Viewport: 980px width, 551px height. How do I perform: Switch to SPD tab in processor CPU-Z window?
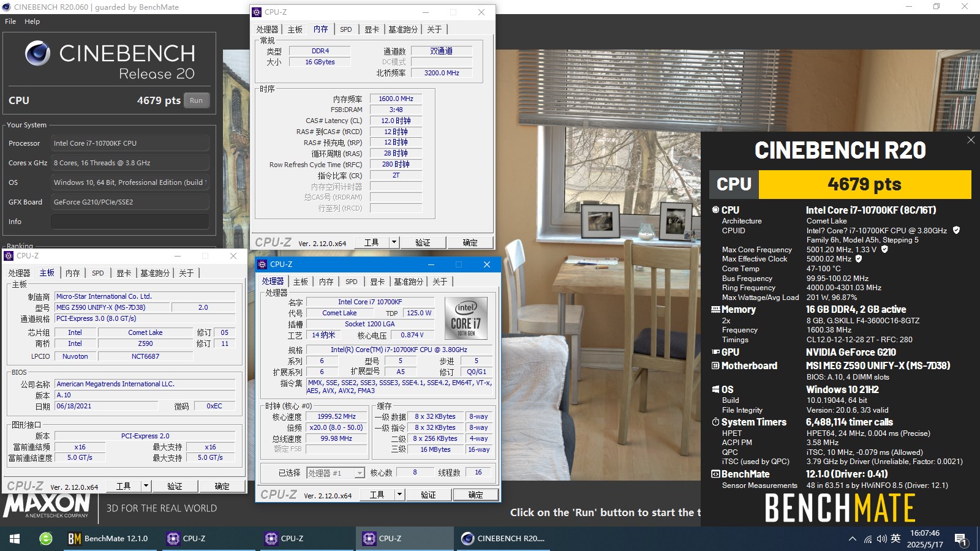pos(352,282)
